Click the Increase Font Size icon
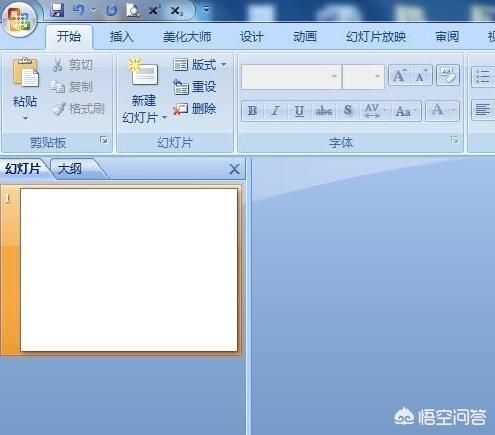 (x=400, y=76)
